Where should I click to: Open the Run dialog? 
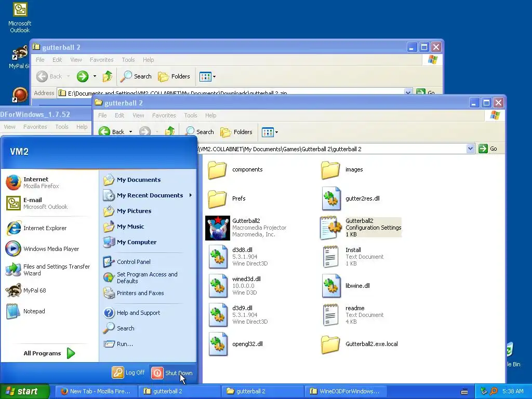pos(118,344)
